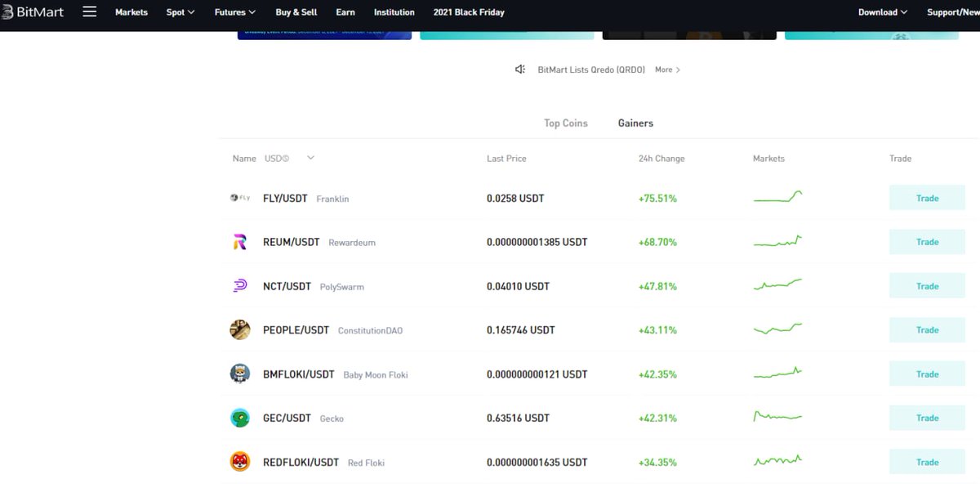
Task: Expand the USD currency selector arrow
Action: pyautogui.click(x=310, y=158)
